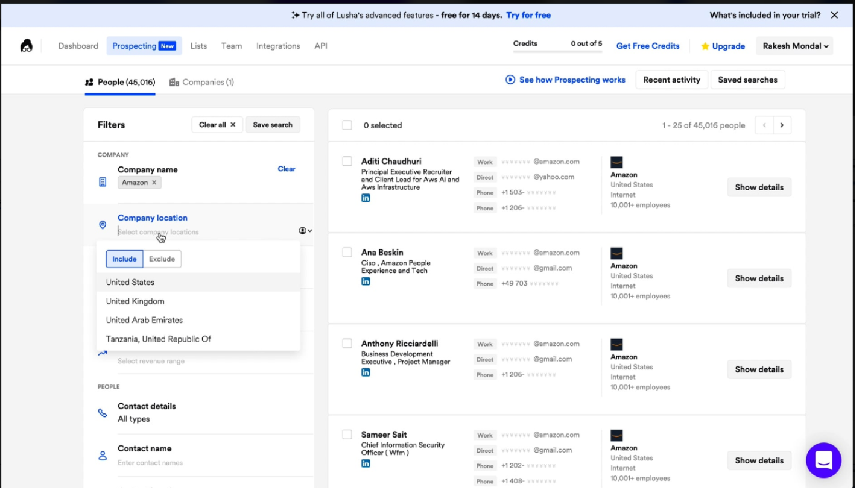The height and width of the screenshot is (499, 868).
Task: Open the API menu item
Action: 321,46
